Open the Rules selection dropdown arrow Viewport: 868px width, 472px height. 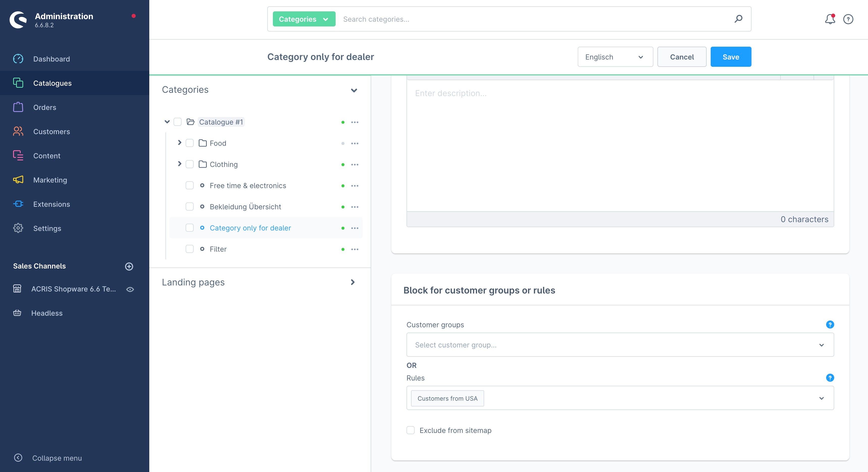click(822, 398)
